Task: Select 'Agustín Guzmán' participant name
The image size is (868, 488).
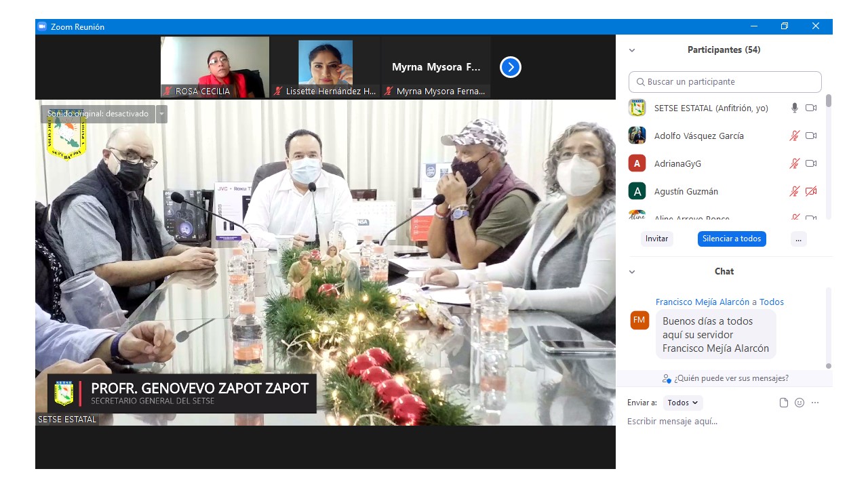Action: pos(686,192)
